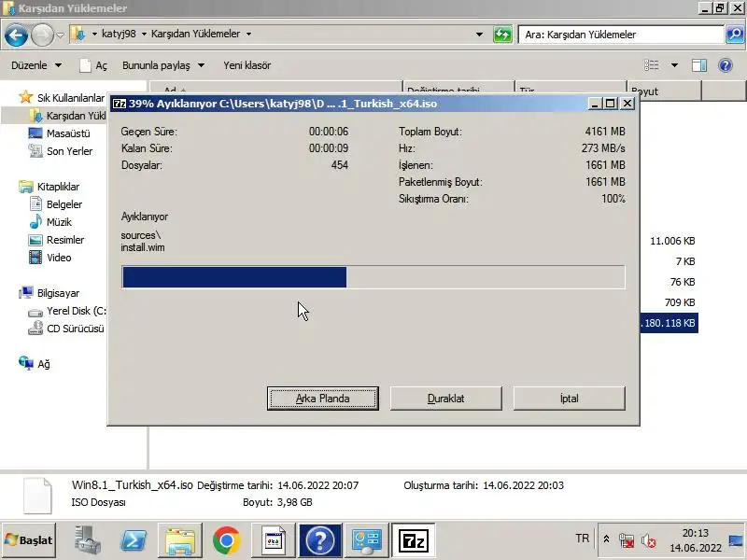Image resolution: width=747 pixels, height=560 pixels.
Task: Select row with size 76 KB
Action: tap(683, 282)
